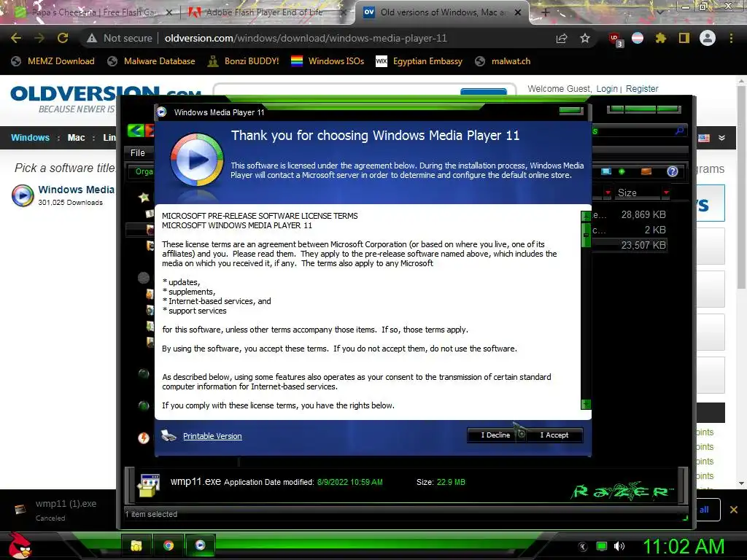Select the orange lightning icon in sidebar
This screenshot has width=747, height=560.
click(144, 438)
